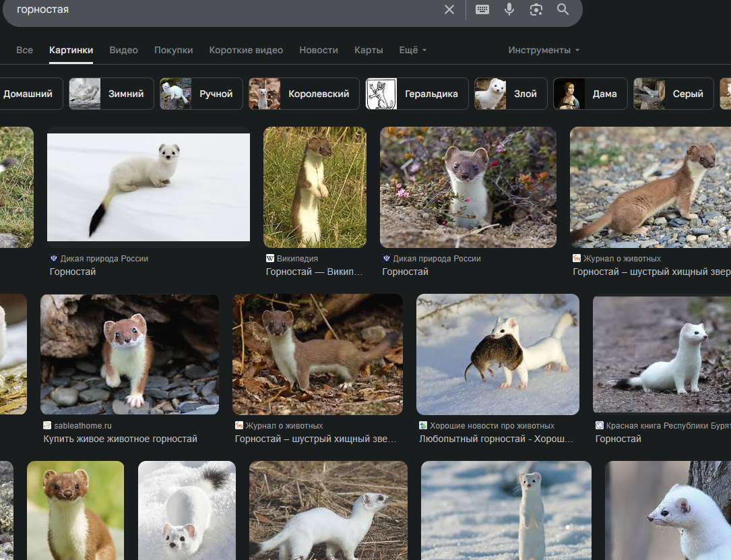731x560 pixels.
Task: Open 'Любопытный горностай' result link
Action: click(x=496, y=439)
